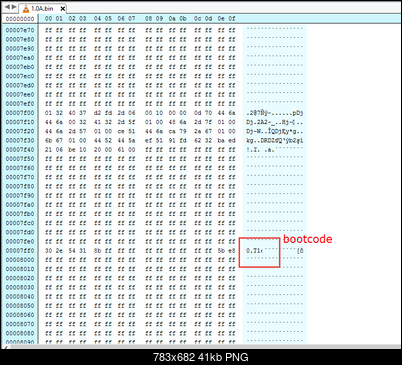
Task: Select byte 30 in row 00007ff0
Action: [49, 251]
